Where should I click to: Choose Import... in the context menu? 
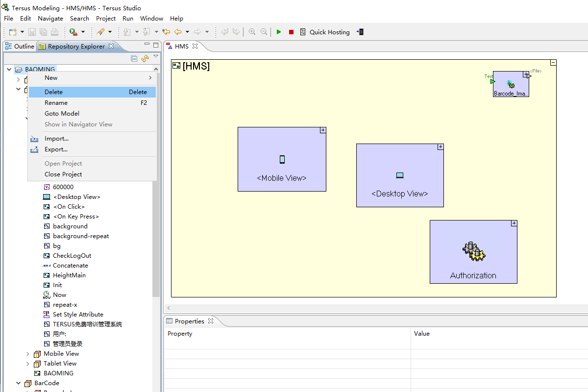click(92, 139)
